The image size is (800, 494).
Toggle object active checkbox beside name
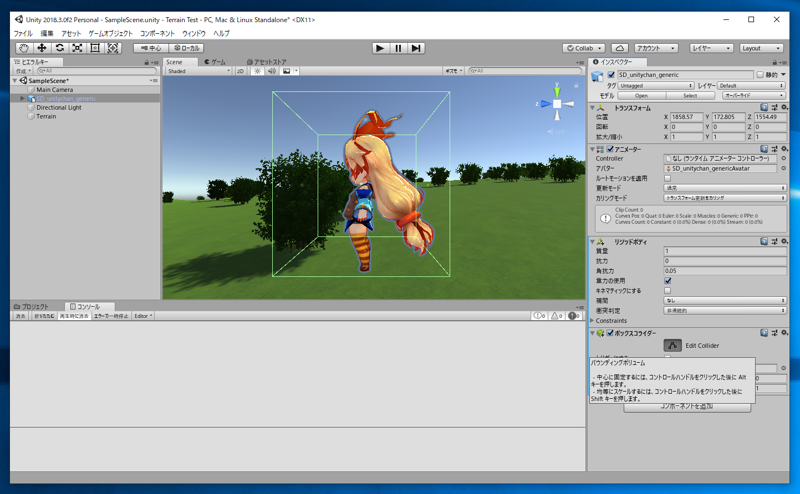pyautogui.click(x=611, y=75)
